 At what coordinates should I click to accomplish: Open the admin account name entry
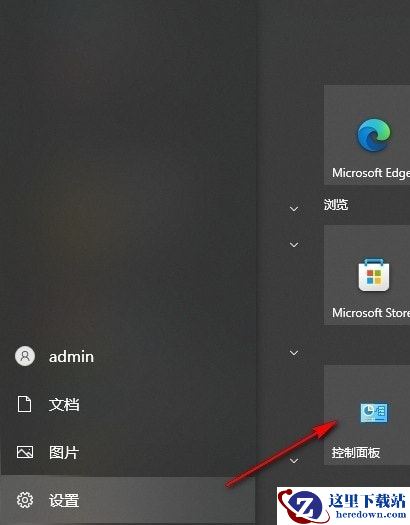click(x=71, y=357)
